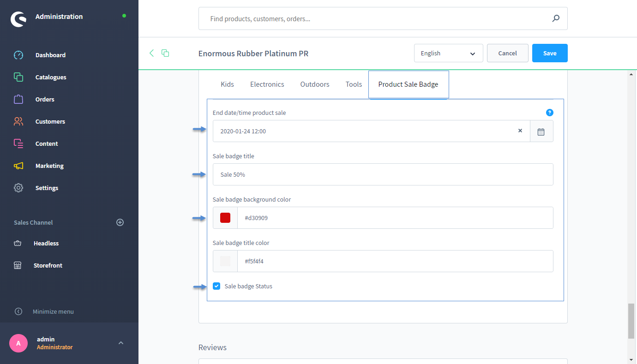
Task: Switch to the Kids tab
Action: point(227,84)
